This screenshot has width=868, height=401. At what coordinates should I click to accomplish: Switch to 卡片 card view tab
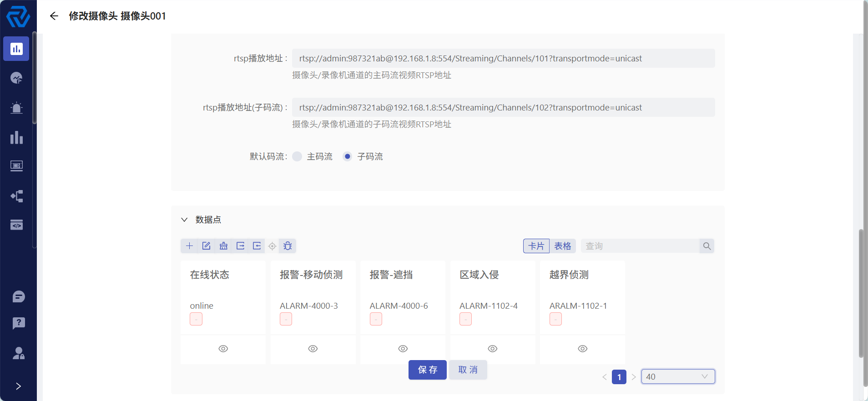(536, 246)
